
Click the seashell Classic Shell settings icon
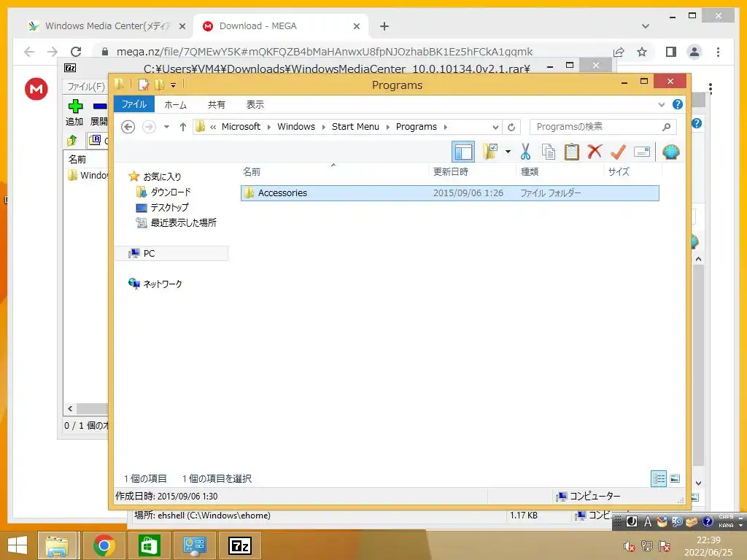[671, 152]
